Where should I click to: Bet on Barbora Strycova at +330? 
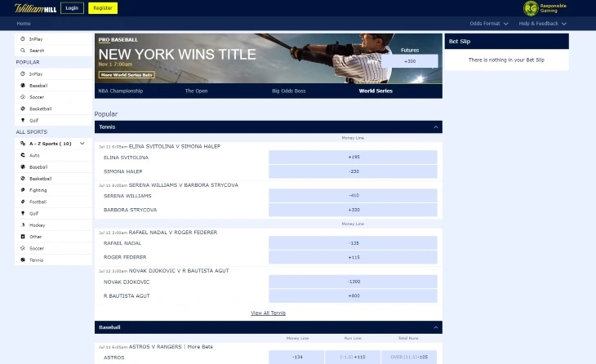point(354,210)
